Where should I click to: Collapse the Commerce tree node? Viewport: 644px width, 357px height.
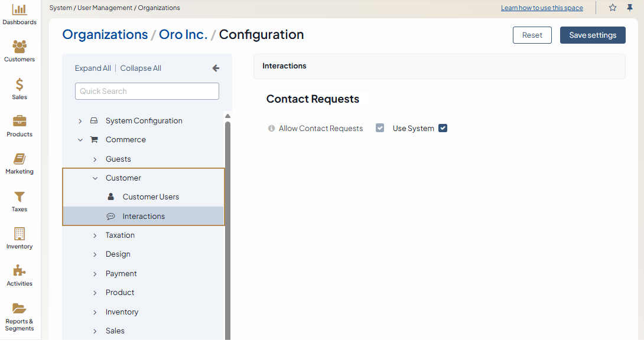coord(80,140)
